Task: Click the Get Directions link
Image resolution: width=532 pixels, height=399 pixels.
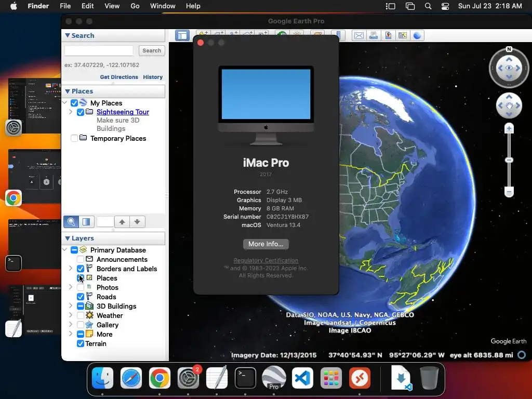Action: [119, 77]
